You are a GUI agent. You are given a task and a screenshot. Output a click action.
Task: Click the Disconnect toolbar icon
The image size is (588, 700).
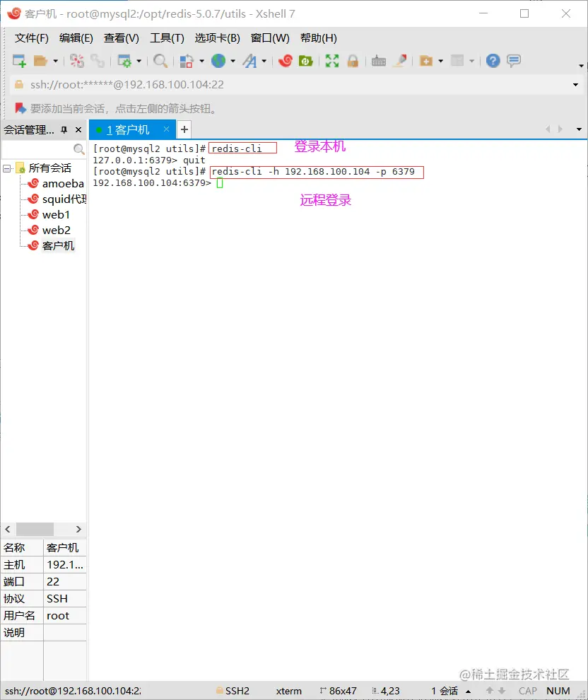[77, 61]
